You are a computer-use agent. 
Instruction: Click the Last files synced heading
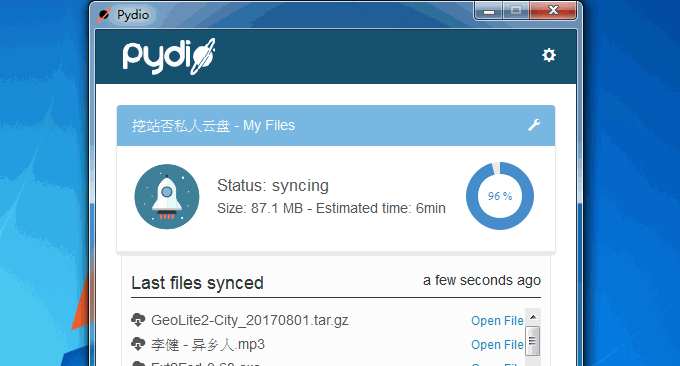[197, 283]
